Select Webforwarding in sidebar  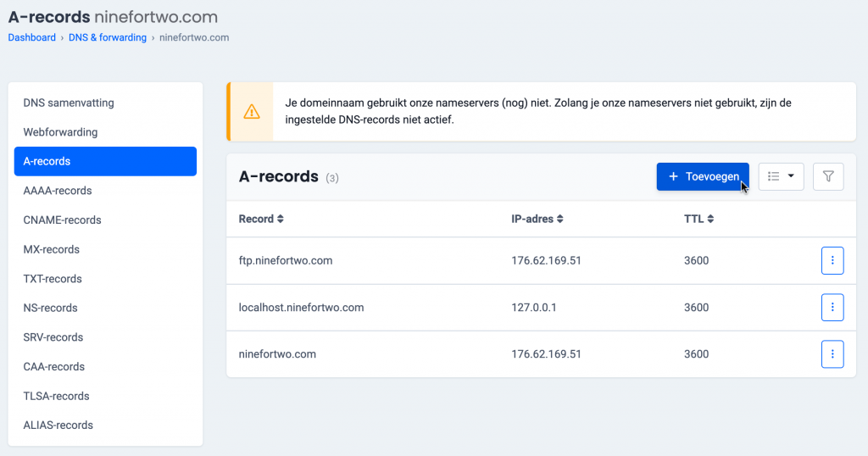click(60, 132)
